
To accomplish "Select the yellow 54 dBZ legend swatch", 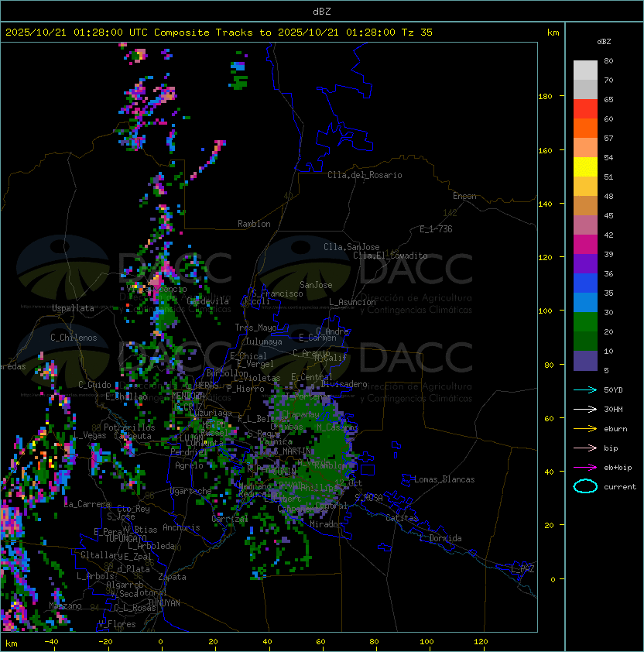I will (585, 167).
